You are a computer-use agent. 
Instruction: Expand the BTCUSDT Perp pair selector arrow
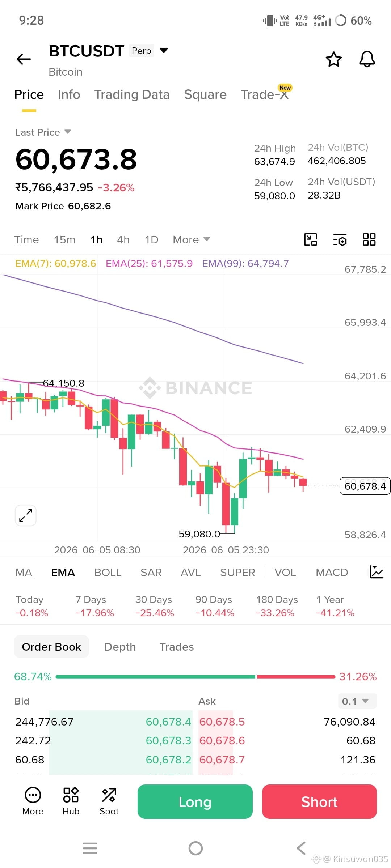[164, 51]
